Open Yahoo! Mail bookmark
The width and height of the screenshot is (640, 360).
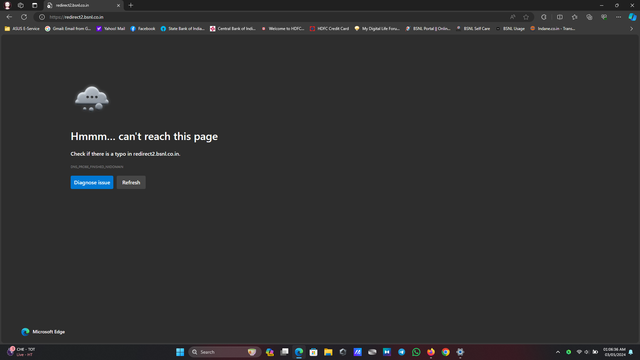pos(111,29)
